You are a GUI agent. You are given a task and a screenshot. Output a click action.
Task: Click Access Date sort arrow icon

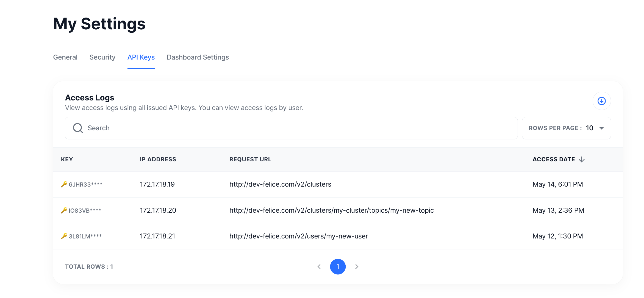click(x=582, y=159)
